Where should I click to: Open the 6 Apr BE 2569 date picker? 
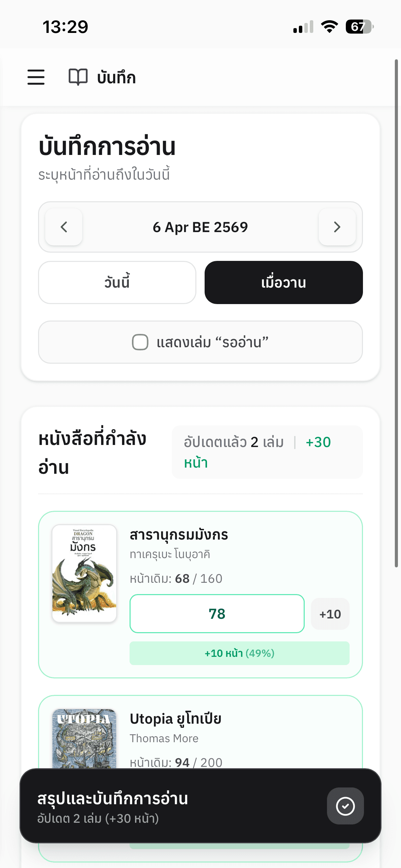(200, 227)
